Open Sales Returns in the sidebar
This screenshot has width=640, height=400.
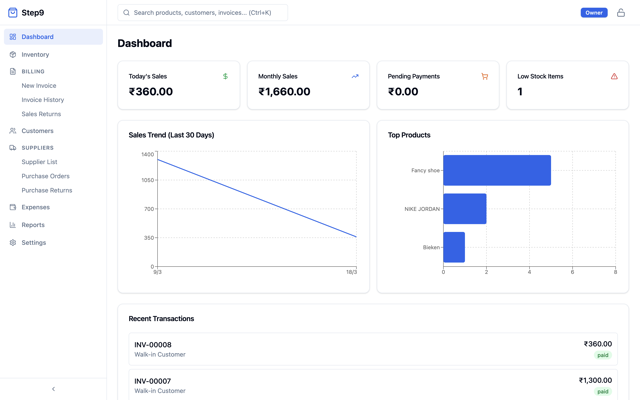click(41, 114)
